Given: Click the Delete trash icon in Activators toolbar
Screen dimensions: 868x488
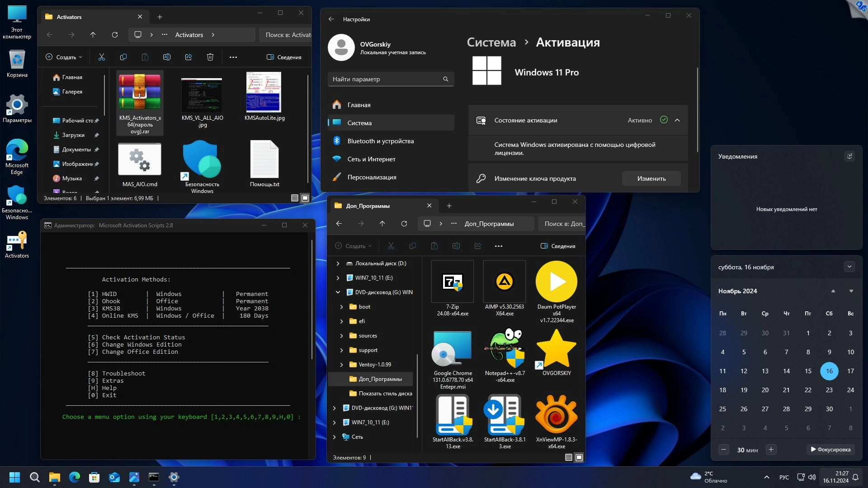Looking at the screenshot, I should tap(210, 57).
